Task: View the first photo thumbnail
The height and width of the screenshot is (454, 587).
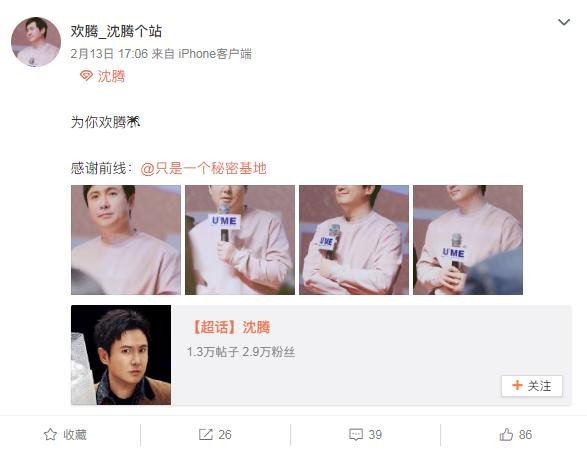Action: pyautogui.click(x=126, y=240)
